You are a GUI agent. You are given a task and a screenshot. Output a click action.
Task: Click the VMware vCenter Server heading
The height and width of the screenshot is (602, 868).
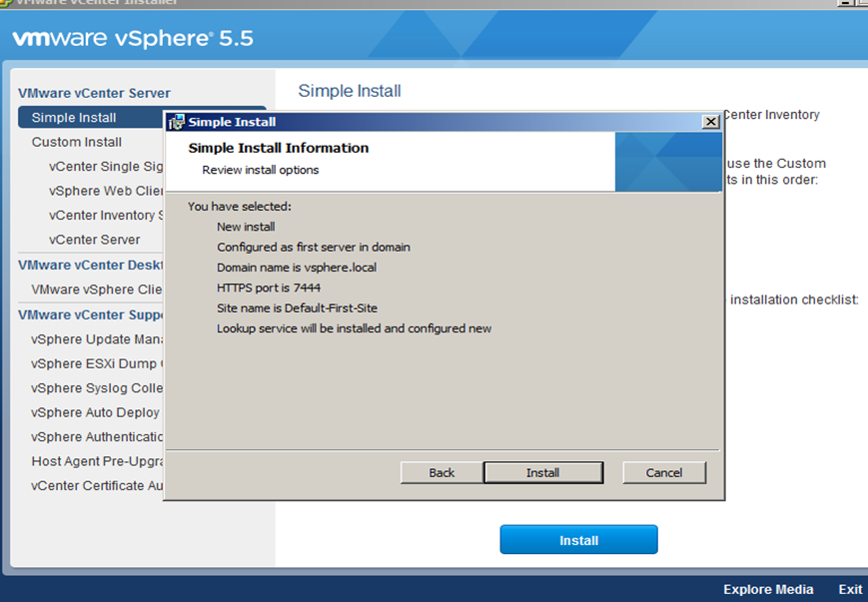94,93
